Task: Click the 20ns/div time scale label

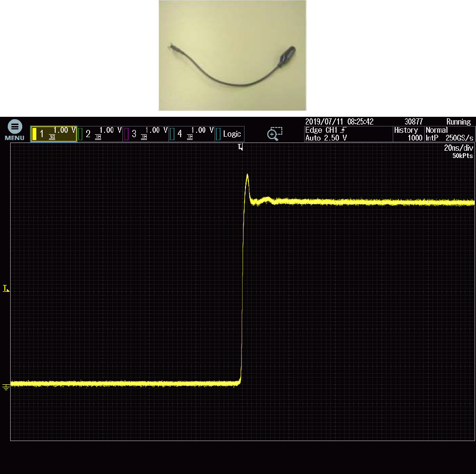Action: click(457, 148)
